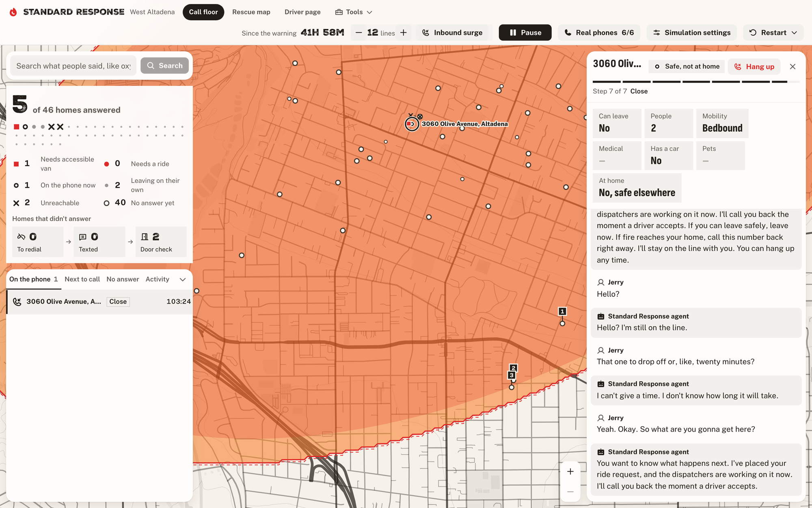Show the No answer list
The height and width of the screenshot is (508, 812).
tap(123, 279)
